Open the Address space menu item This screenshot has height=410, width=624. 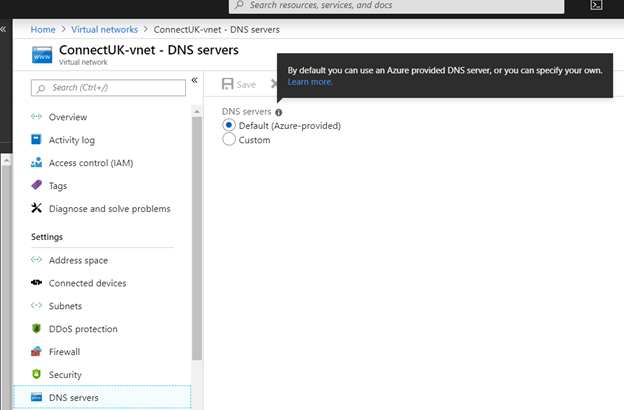click(78, 260)
